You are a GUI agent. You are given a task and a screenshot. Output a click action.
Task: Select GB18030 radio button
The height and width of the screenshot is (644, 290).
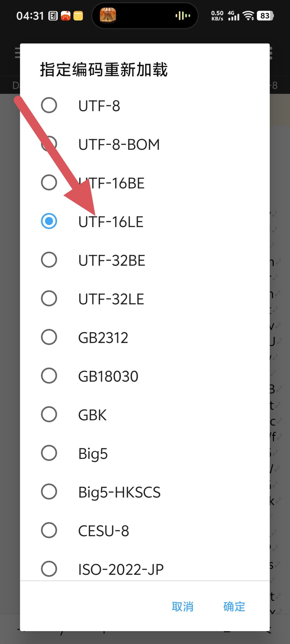click(49, 376)
